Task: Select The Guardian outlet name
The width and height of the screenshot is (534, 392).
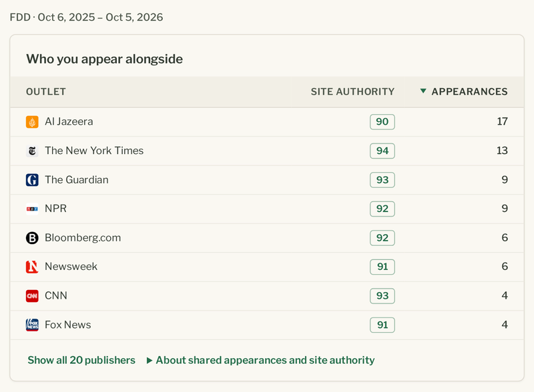Action: click(x=77, y=180)
